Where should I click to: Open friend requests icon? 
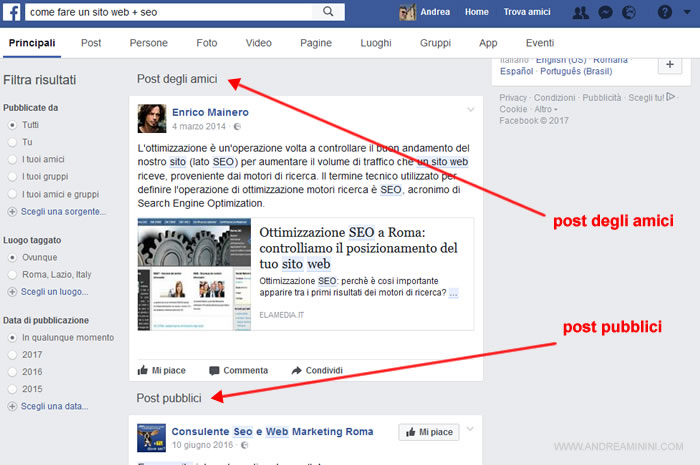click(x=580, y=13)
